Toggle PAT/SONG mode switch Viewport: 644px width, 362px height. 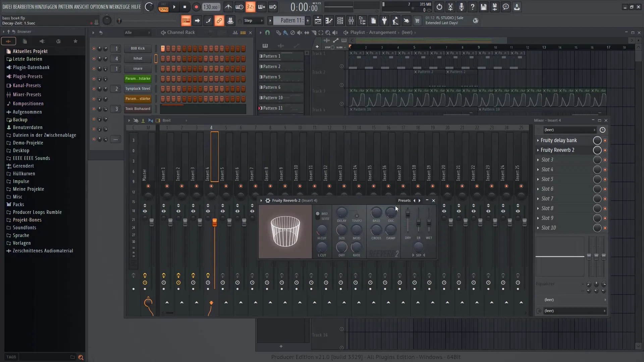[x=163, y=7]
